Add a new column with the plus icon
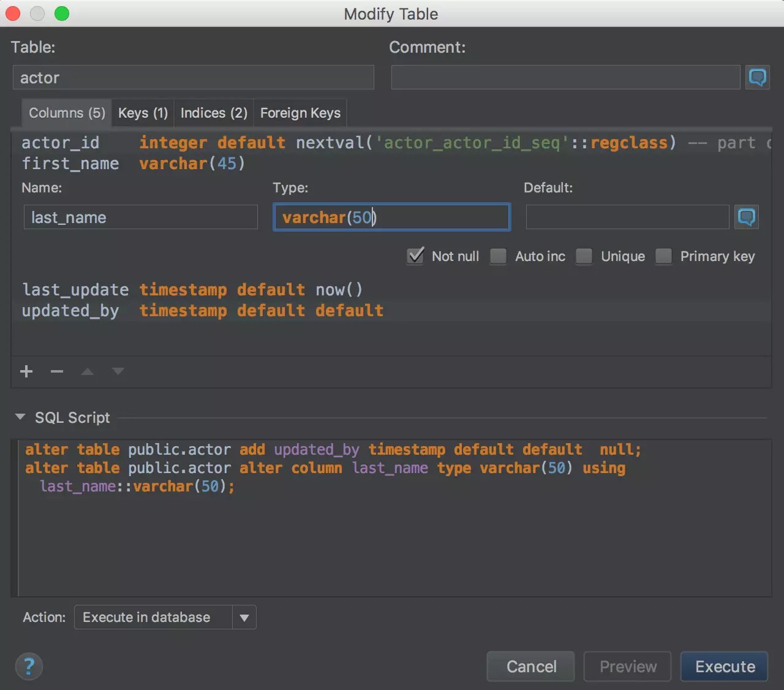Viewport: 784px width, 690px height. click(x=26, y=371)
